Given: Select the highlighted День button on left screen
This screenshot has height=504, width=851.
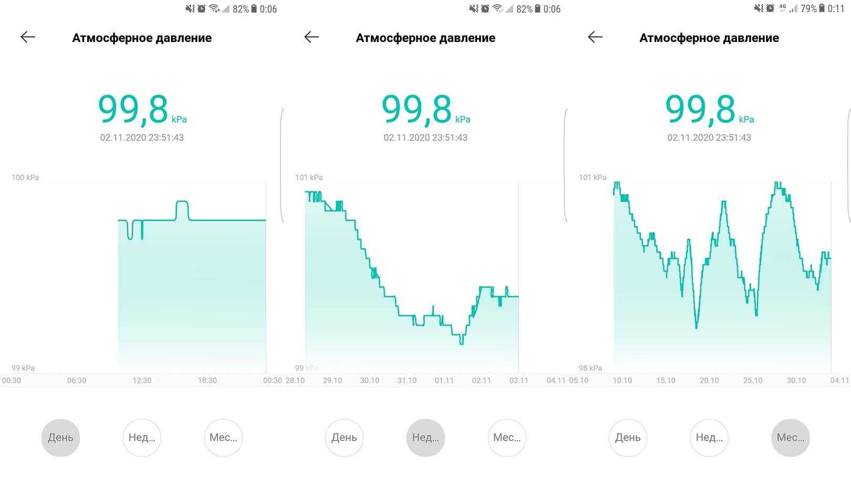Looking at the screenshot, I should coord(60,437).
